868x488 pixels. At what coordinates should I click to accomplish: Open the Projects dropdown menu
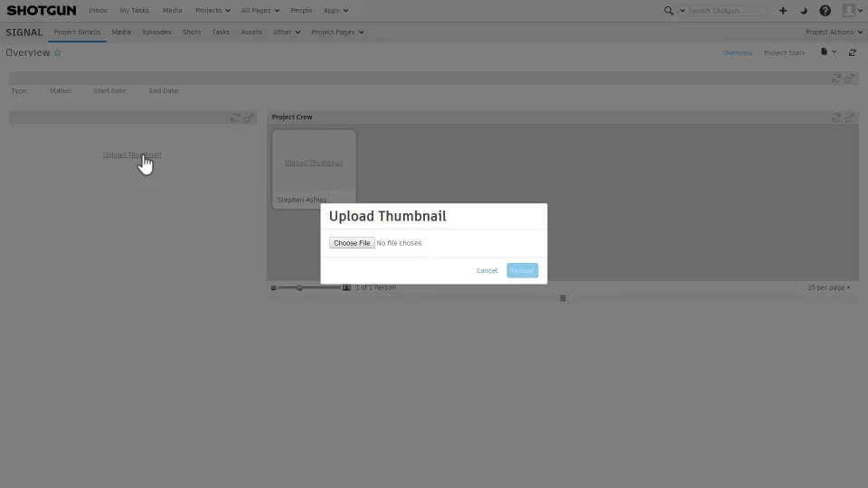click(x=212, y=11)
